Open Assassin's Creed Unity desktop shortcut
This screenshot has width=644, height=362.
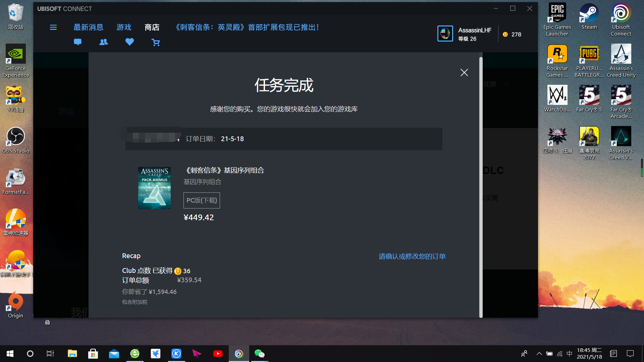621,61
